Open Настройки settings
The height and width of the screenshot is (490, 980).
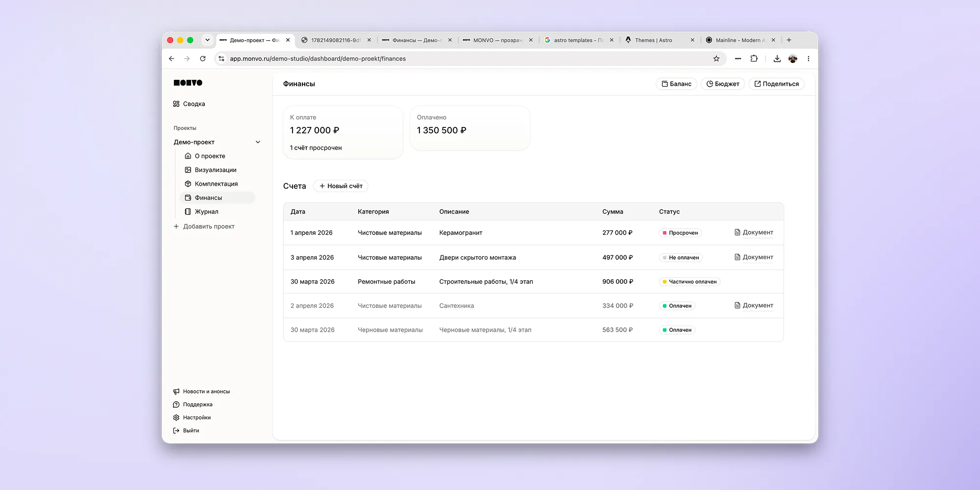click(192, 417)
